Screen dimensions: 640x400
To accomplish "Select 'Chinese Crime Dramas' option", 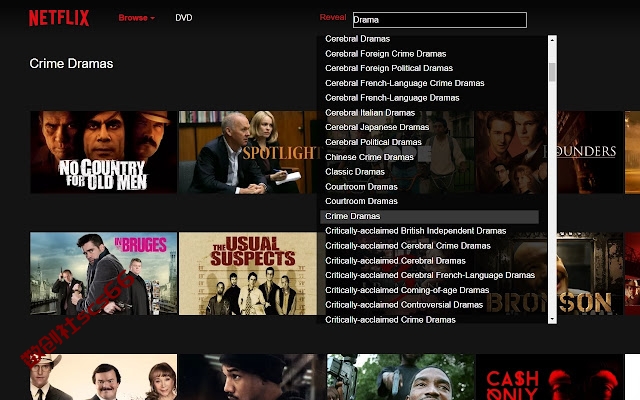I will coord(369,157).
